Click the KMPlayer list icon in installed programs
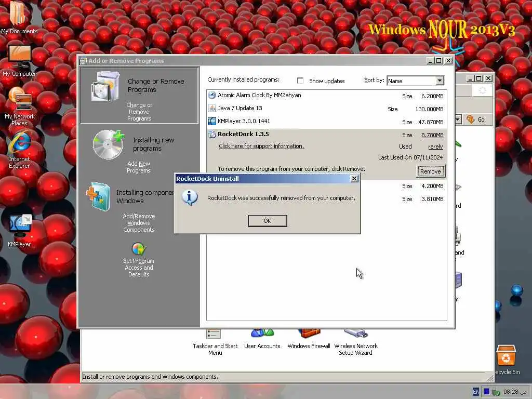532x399 pixels. (x=212, y=121)
